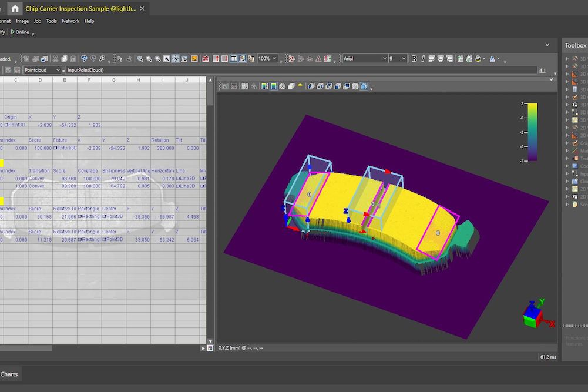
Task: Toggle bold text formatting
Action: click(414, 58)
